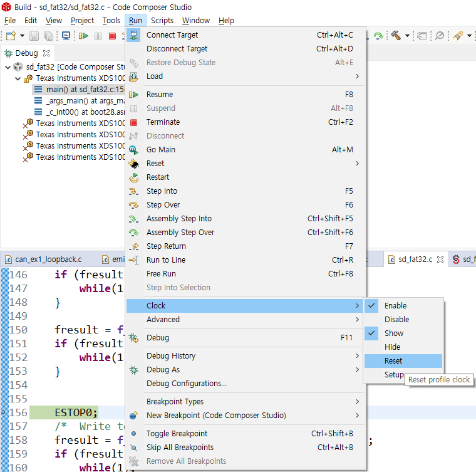Screen dimensions: 476x472
Task: Click the toolbar Build hammer icon
Action: (x=396, y=36)
